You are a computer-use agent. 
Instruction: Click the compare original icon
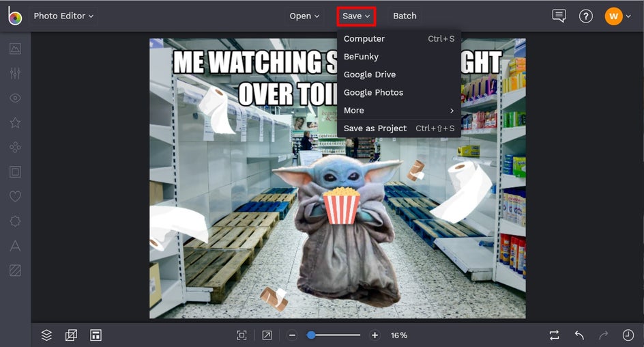point(555,335)
